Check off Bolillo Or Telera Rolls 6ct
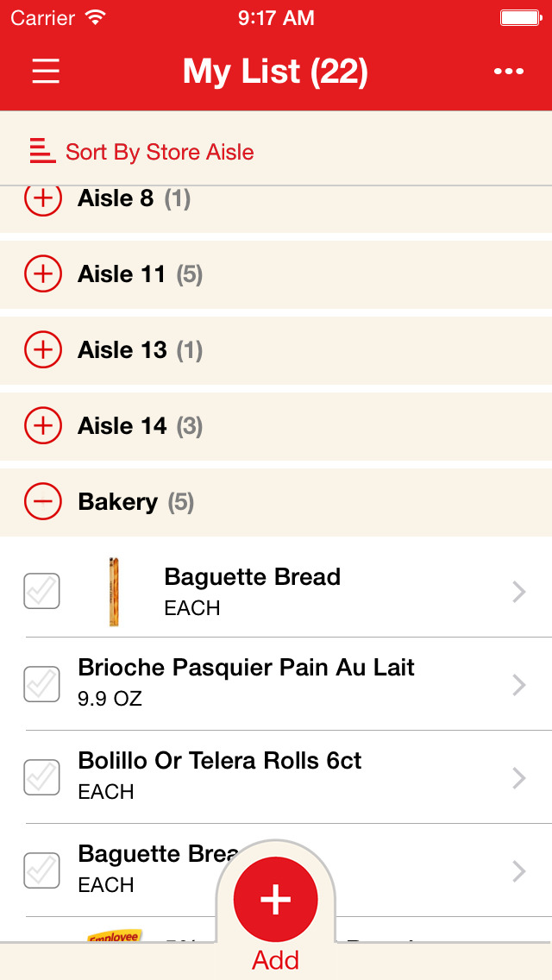This screenshot has height=980, width=552. click(x=41, y=777)
